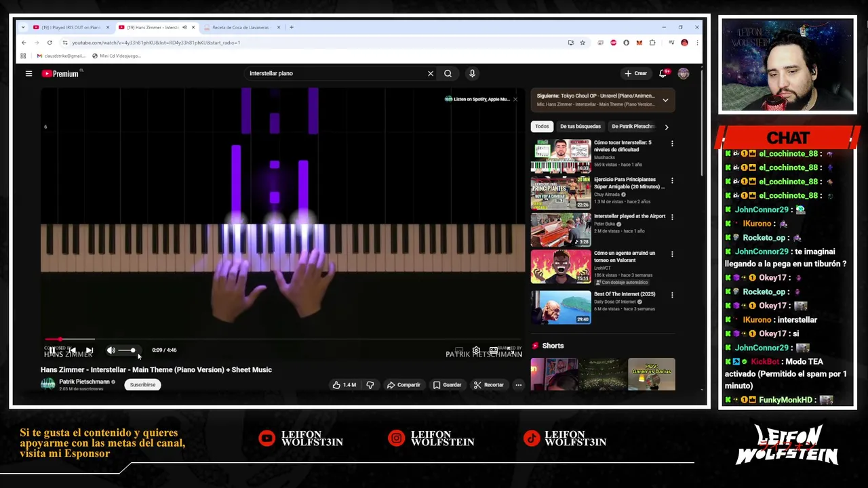Open the browser tab search dropdown arrow
This screenshot has height=488, width=868.
click(x=23, y=27)
